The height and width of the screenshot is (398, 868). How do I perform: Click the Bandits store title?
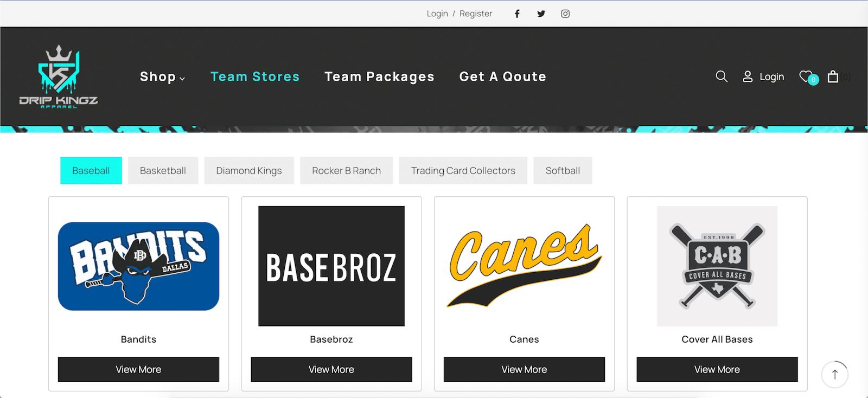pos(138,339)
